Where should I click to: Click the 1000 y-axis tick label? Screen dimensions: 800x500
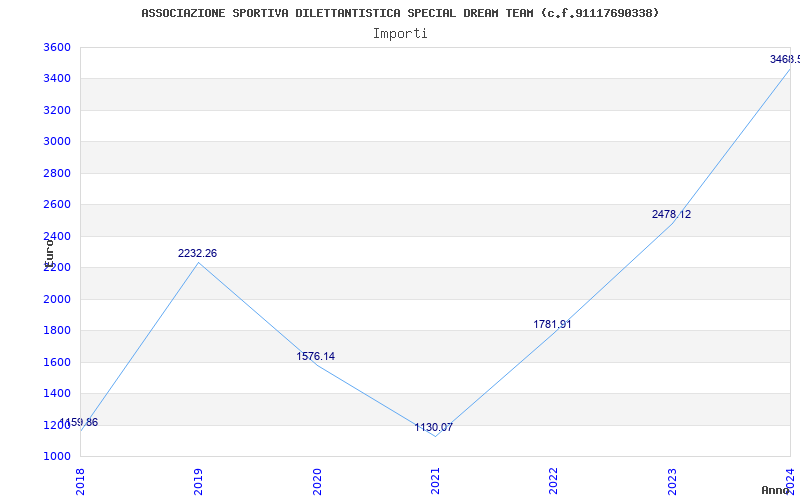[57, 457]
